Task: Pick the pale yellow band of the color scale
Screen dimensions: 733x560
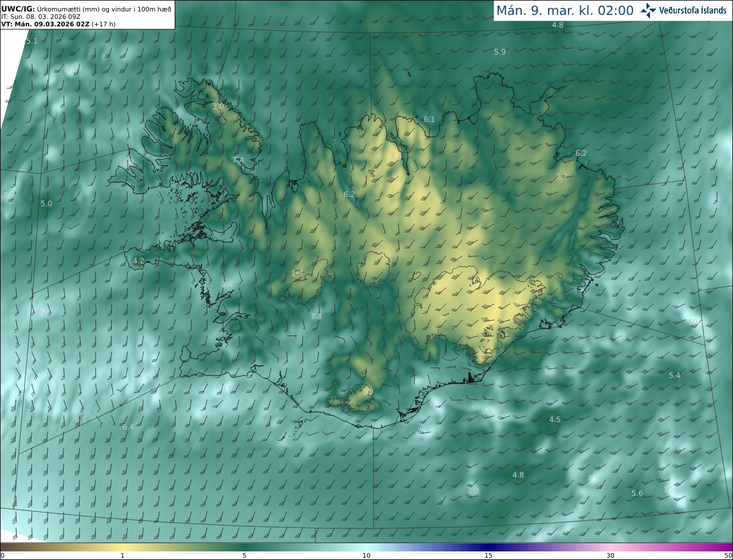Action: click(123, 547)
